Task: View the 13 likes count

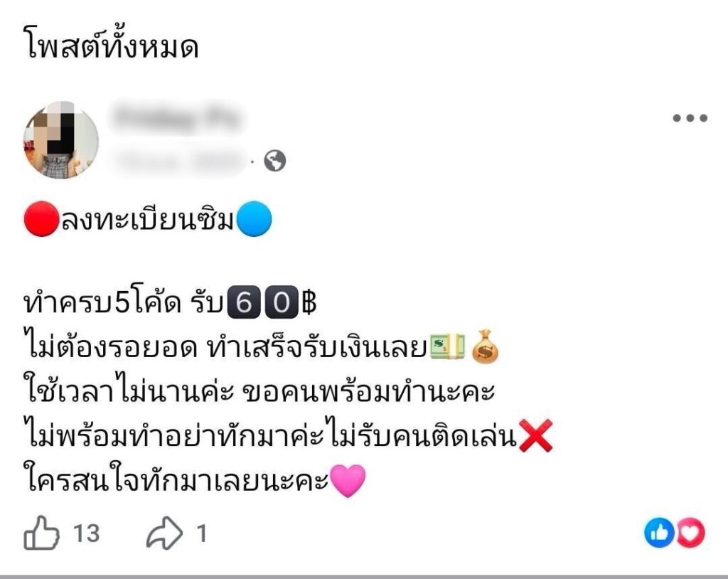Action: coord(87,533)
